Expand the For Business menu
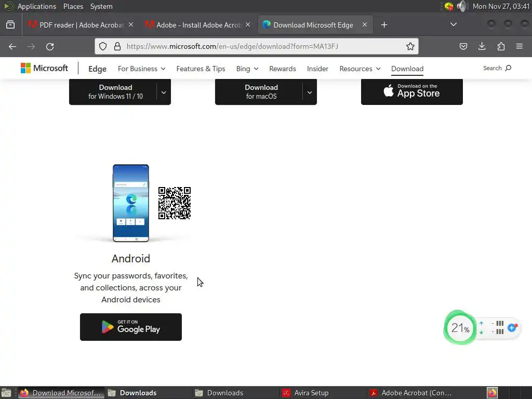 [141, 69]
